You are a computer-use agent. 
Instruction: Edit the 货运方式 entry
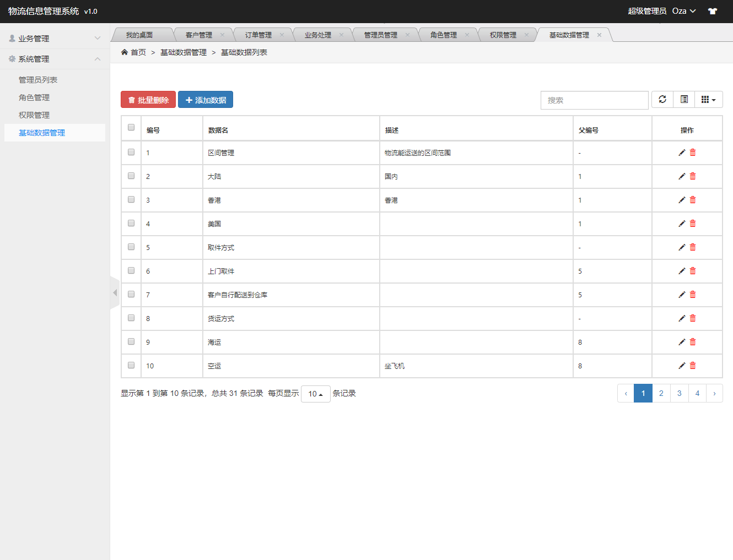[x=682, y=318]
